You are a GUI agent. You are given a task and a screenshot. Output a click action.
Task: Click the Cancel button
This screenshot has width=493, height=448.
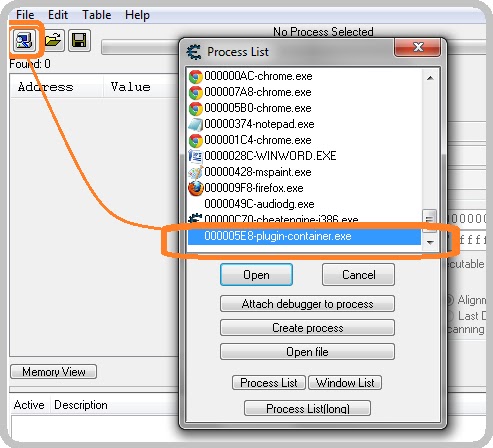[x=359, y=275]
